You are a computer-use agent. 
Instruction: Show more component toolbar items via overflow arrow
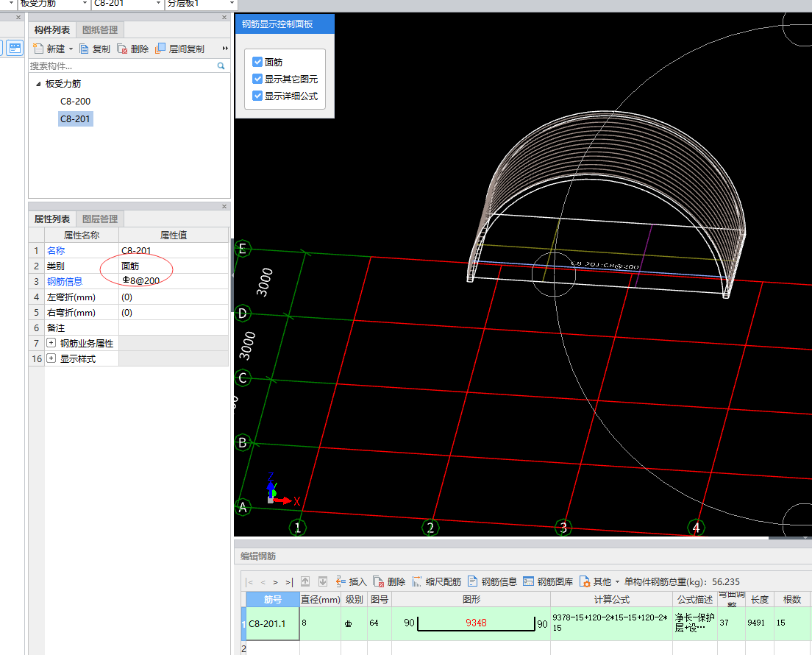point(225,49)
